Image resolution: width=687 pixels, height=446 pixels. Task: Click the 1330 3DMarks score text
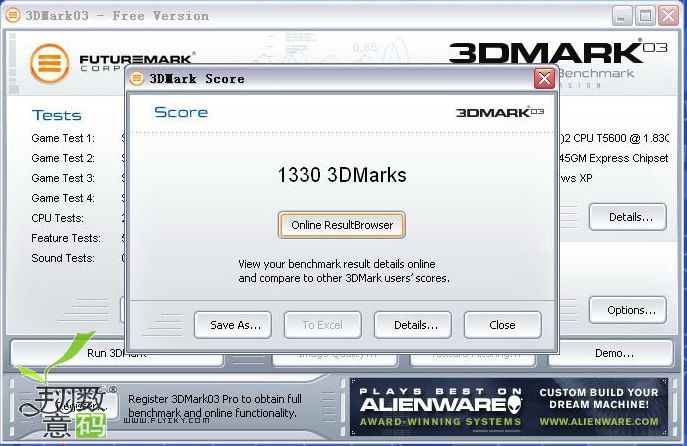coord(342,175)
